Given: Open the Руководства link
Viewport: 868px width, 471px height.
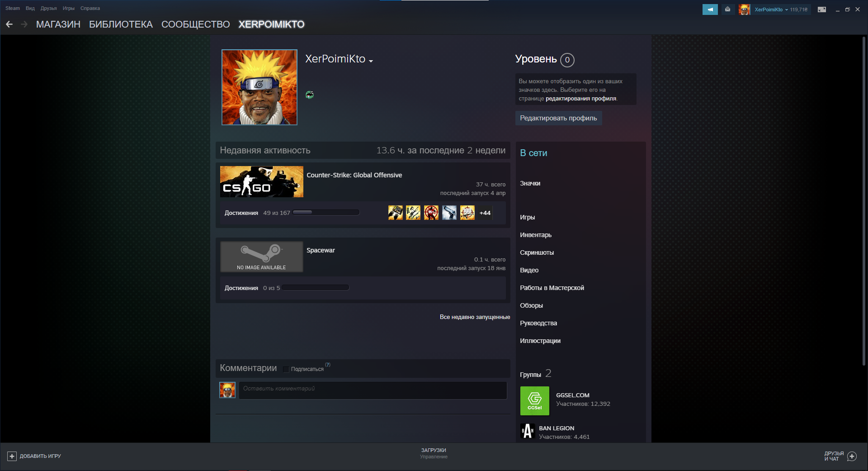Looking at the screenshot, I should [x=538, y=323].
